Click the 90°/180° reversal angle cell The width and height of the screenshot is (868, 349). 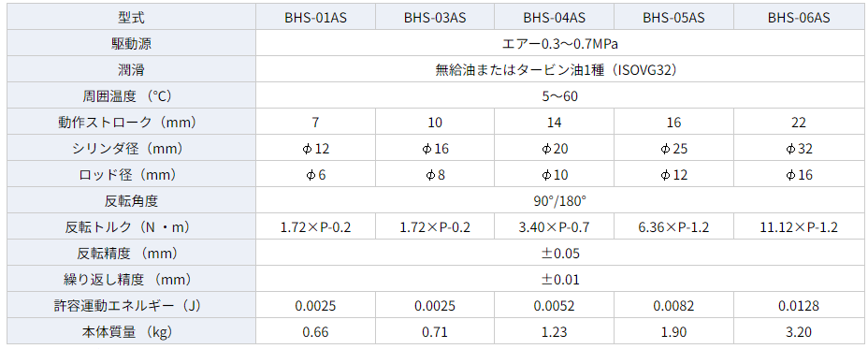click(x=559, y=200)
